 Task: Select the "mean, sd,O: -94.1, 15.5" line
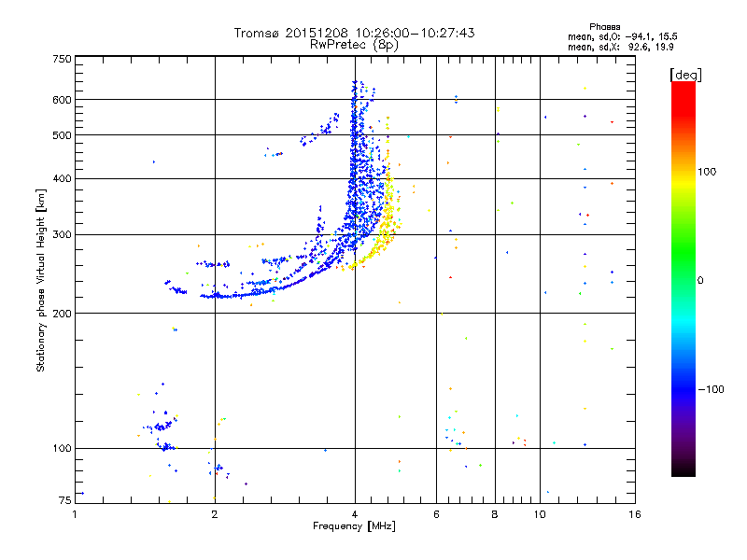click(x=622, y=36)
